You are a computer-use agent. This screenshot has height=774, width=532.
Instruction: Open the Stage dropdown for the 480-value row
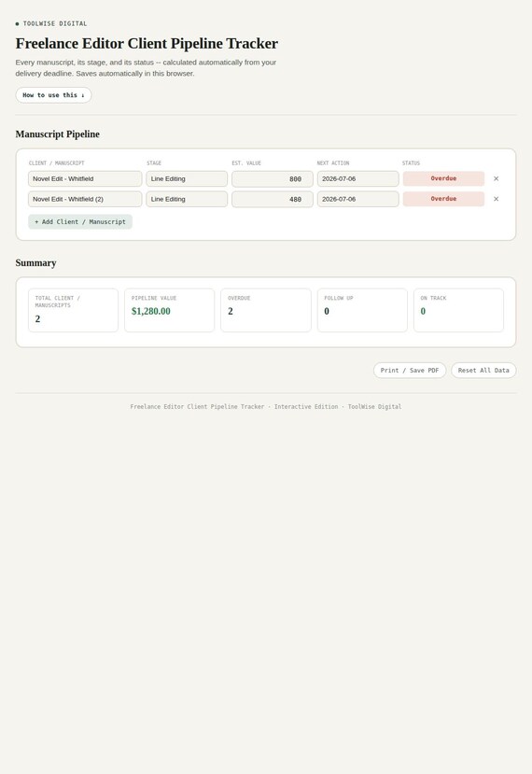point(187,199)
